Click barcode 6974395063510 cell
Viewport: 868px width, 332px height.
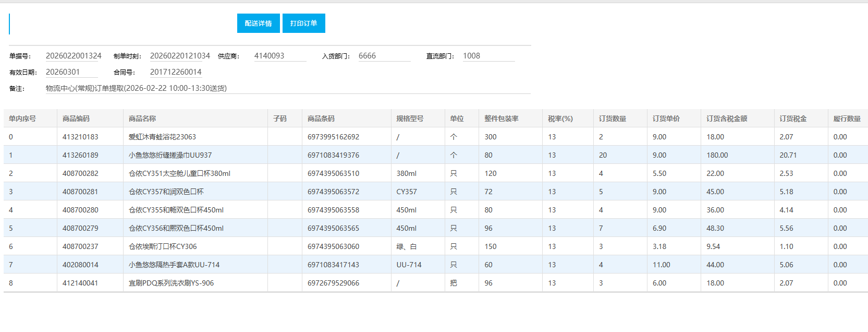click(x=333, y=173)
